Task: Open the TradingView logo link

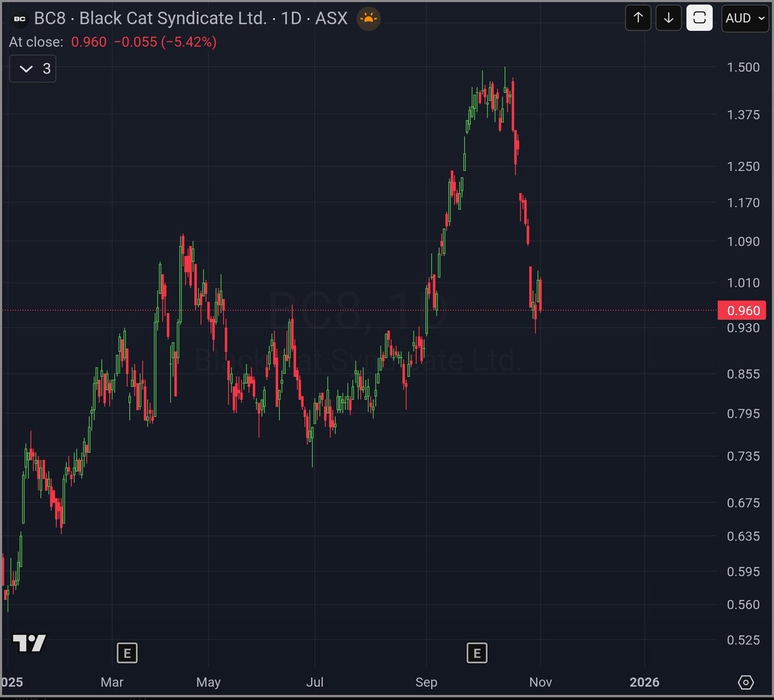Action: pyautogui.click(x=30, y=643)
